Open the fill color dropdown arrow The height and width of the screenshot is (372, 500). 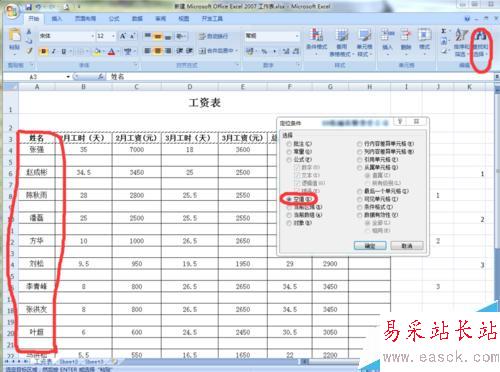coord(104,52)
